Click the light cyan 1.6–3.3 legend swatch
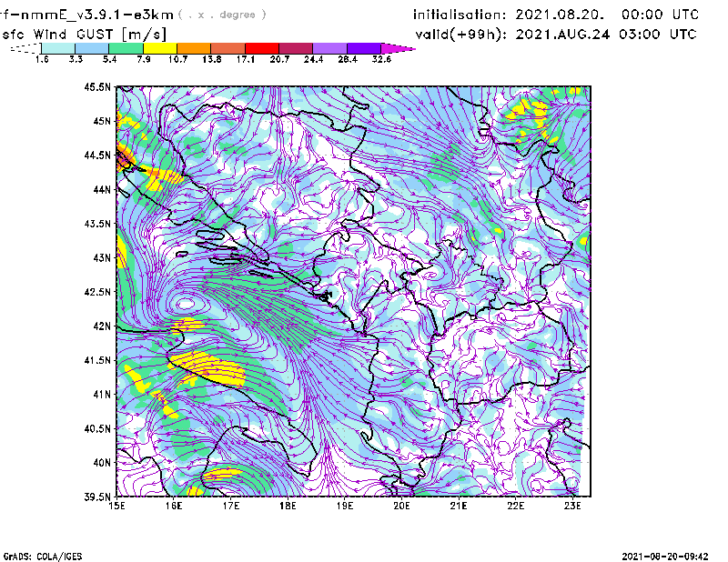 point(58,48)
